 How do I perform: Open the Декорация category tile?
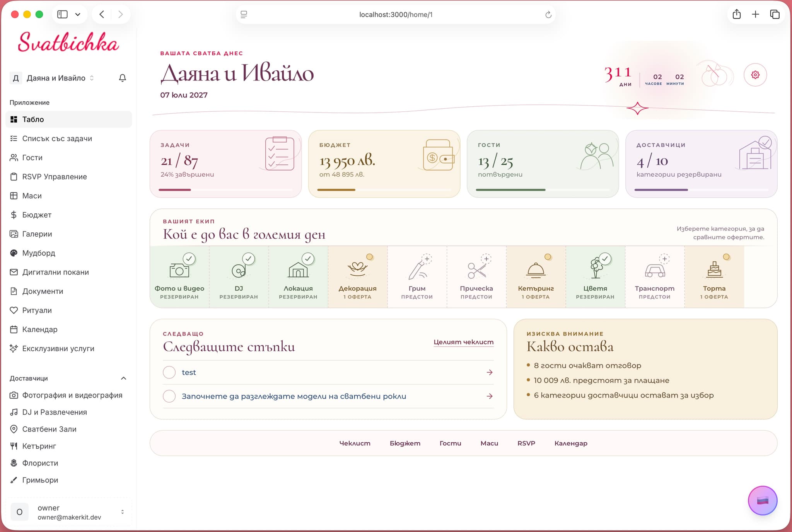pyautogui.click(x=358, y=277)
